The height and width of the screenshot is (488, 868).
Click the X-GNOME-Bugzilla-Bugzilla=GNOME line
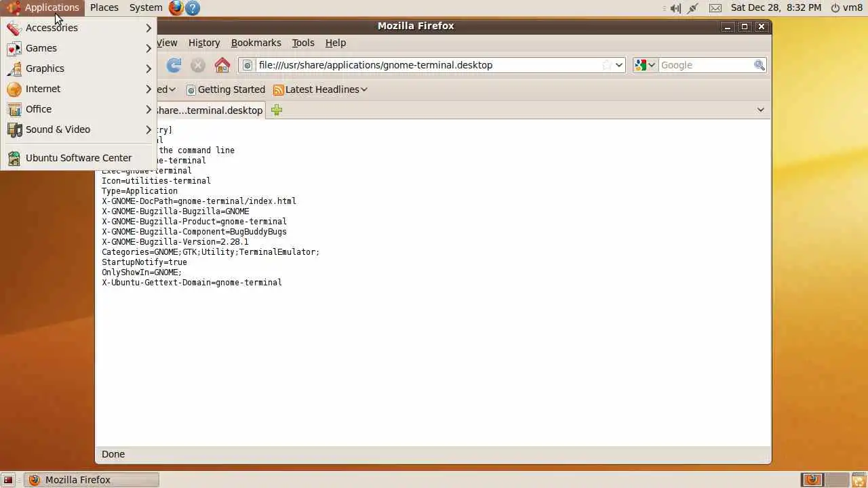(x=176, y=211)
